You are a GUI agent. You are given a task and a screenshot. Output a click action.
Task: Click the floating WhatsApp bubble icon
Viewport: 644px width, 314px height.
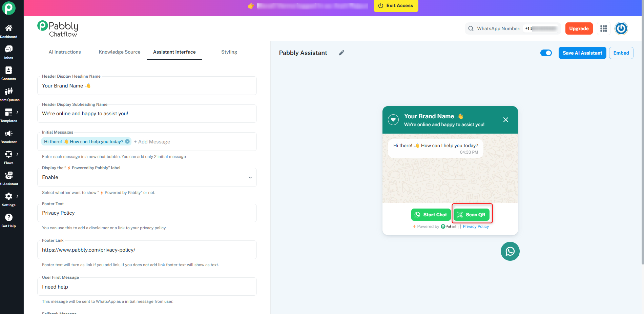click(x=510, y=251)
